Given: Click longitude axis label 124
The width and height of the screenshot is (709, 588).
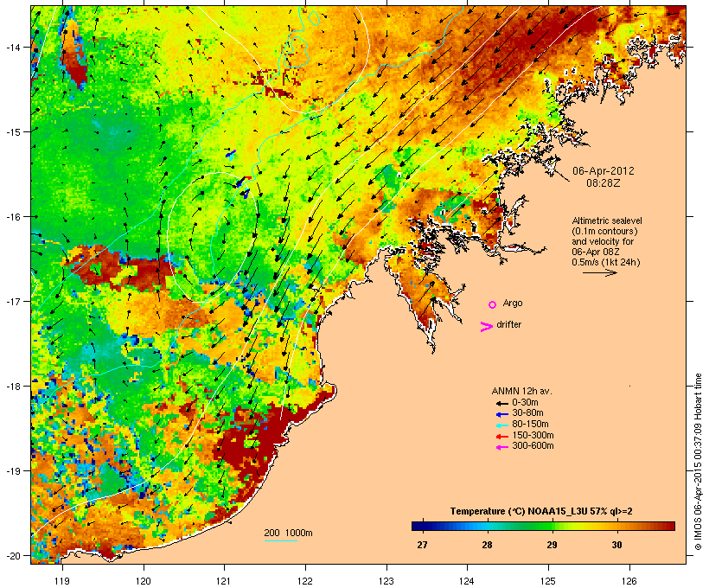Looking at the screenshot, I should (x=468, y=581).
